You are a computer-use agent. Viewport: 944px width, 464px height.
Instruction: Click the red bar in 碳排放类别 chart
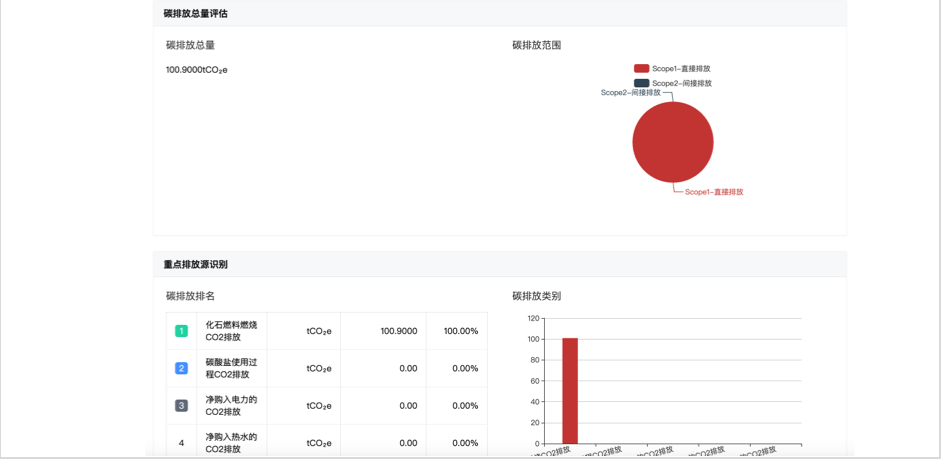[x=570, y=391]
